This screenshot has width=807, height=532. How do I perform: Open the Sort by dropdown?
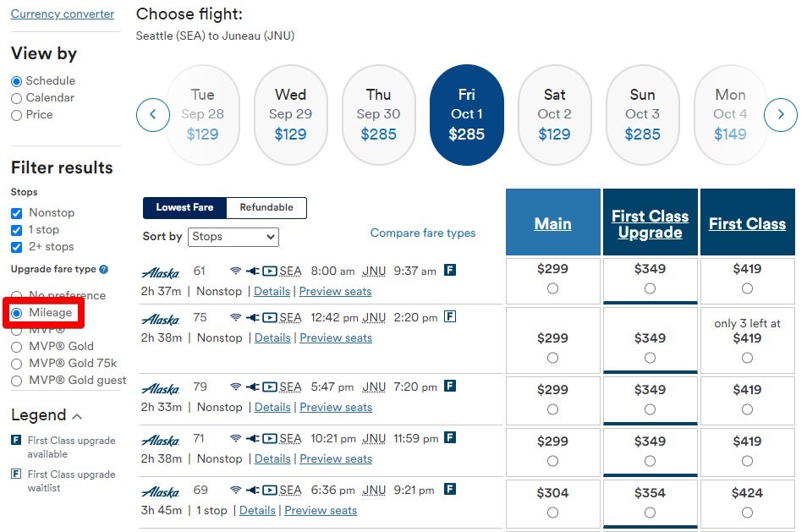click(233, 237)
